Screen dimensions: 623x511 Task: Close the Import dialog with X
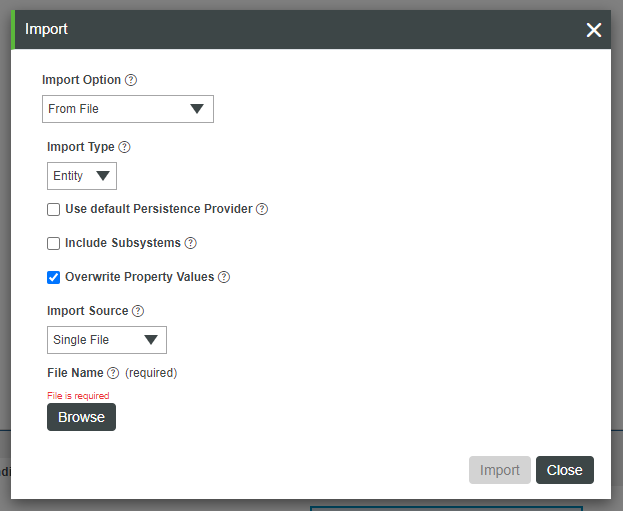click(x=594, y=30)
